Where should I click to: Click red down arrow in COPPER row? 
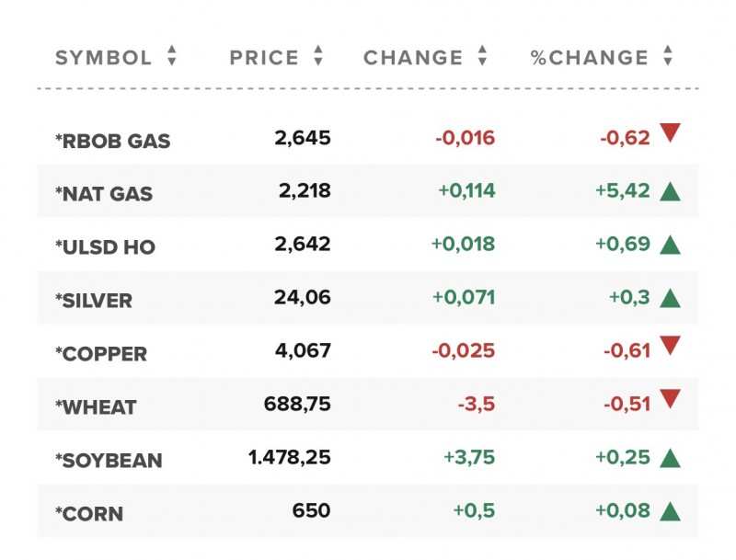(x=670, y=347)
